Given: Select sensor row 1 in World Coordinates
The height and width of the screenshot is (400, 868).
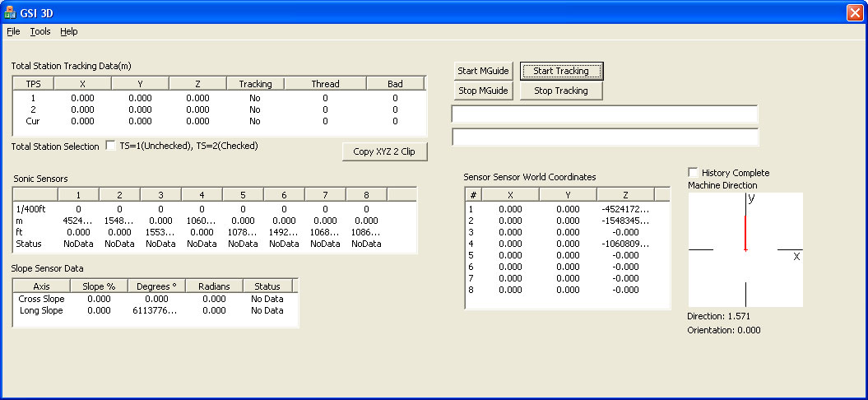Looking at the screenshot, I should point(568,209).
